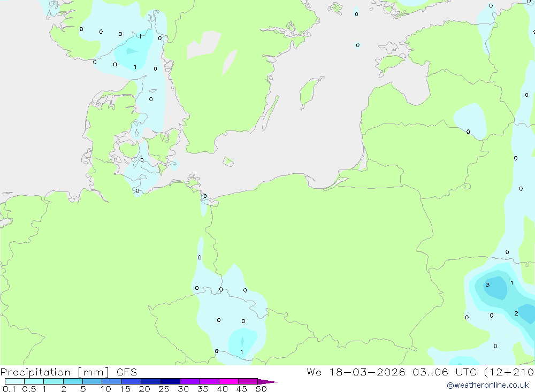Pick the 5–10 mm legend swatch
Viewport: 535px width, 392px height.
click(93, 381)
